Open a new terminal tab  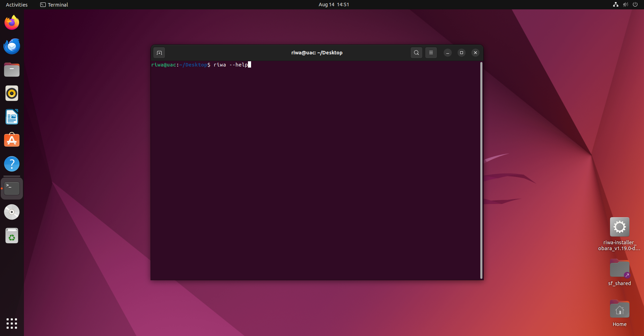[x=159, y=53]
